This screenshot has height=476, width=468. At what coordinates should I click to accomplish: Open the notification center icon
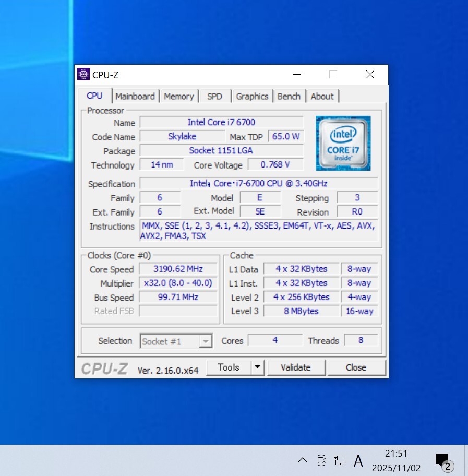(x=443, y=461)
